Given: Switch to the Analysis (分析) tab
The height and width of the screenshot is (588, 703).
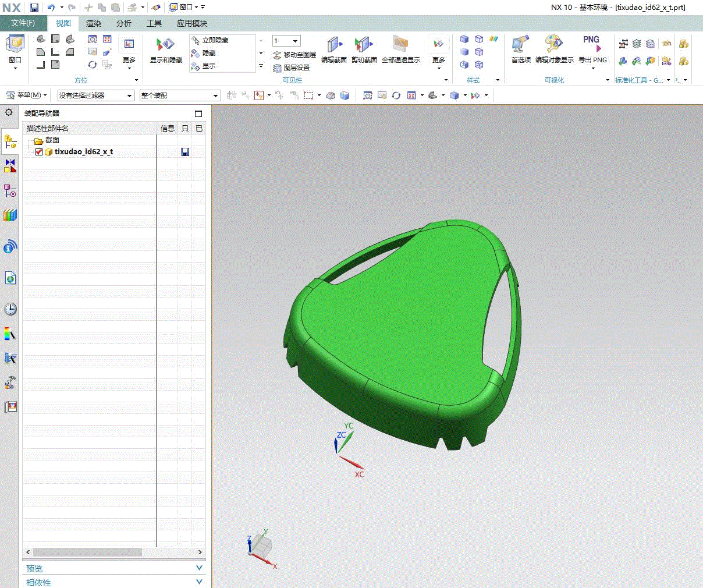Looking at the screenshot, I should (124, 23).
